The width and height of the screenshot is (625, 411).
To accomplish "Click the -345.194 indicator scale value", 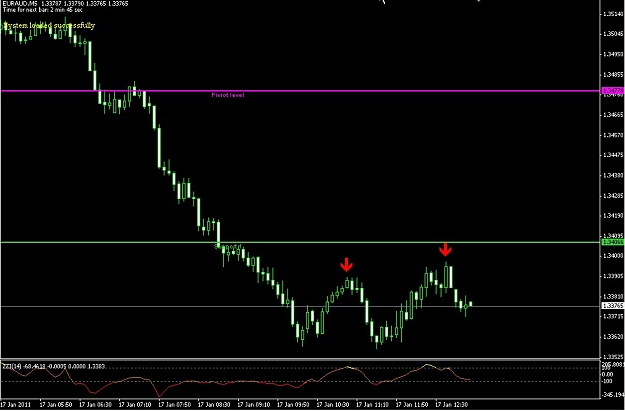I will click(613, 395).
